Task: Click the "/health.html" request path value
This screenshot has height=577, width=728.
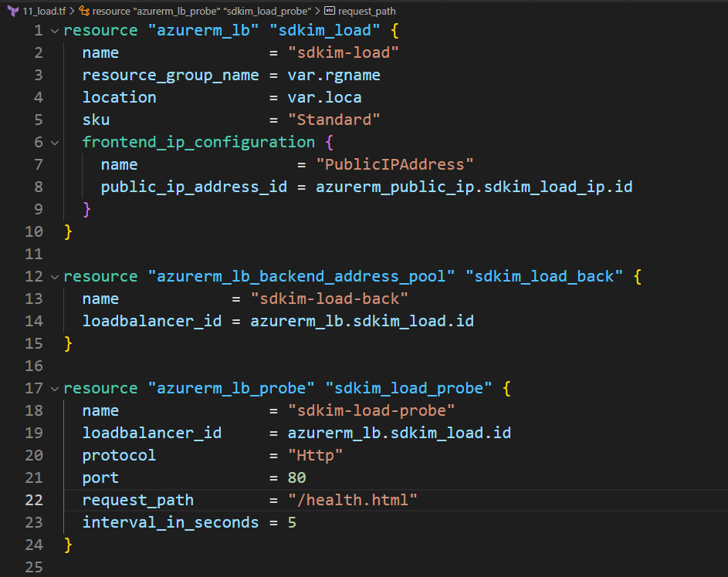Action: pyautogui.click(x=352, y=500)
